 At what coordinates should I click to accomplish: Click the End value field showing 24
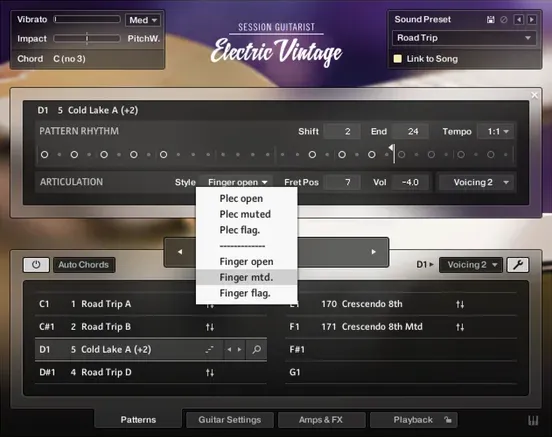pyautogui.click(x=410, y=132)
